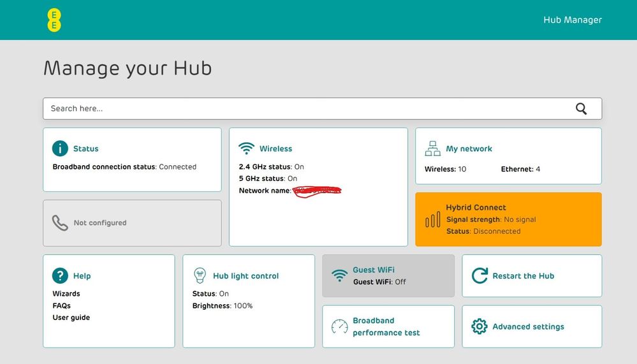Open the Hub light control heading
Viewport: 637px width, 364px height.
click(245, 276)
